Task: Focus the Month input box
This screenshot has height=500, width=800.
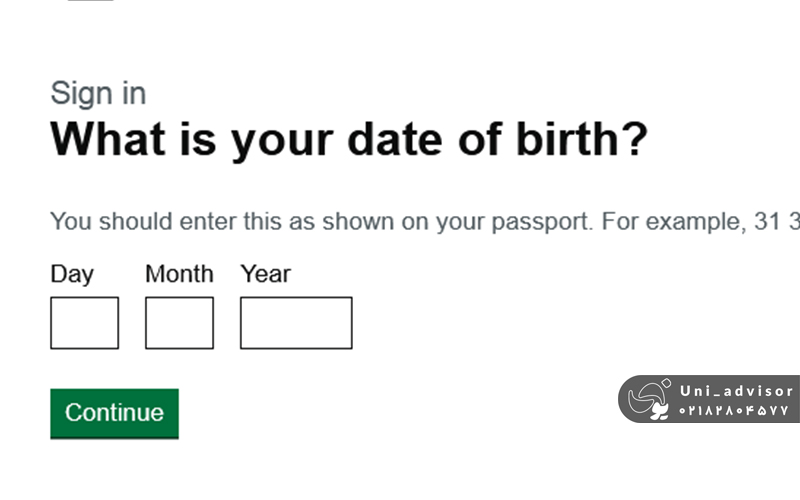Action: click(x=179, y=323)
